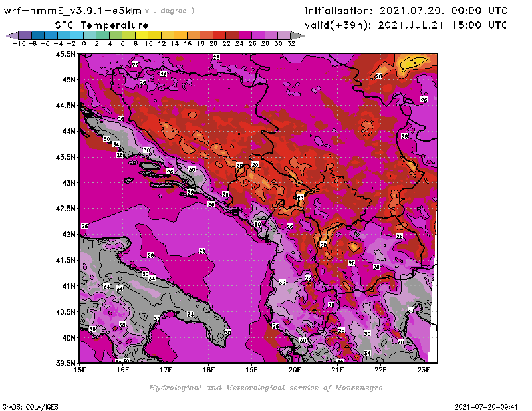Pick the light blue swatch between -2 and 0
Image resolution: width=532 pixels, height=411 pixels.
(x=76, y=35)
